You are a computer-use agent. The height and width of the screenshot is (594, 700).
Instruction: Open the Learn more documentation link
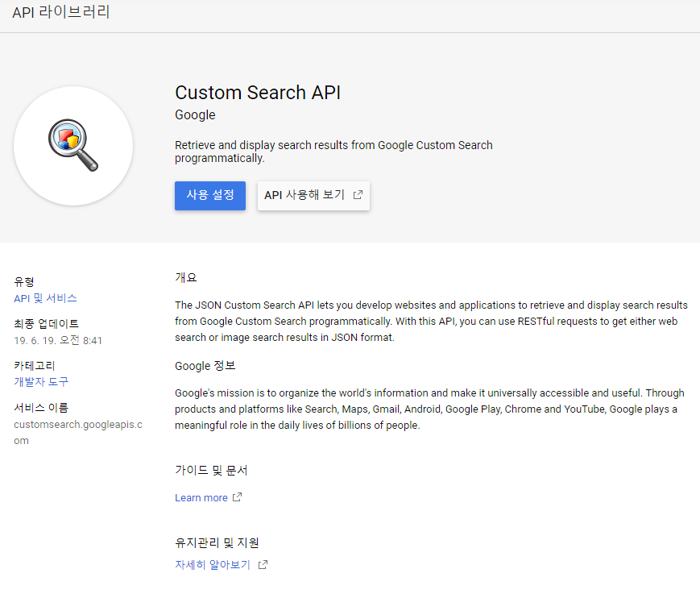(201, 498)
